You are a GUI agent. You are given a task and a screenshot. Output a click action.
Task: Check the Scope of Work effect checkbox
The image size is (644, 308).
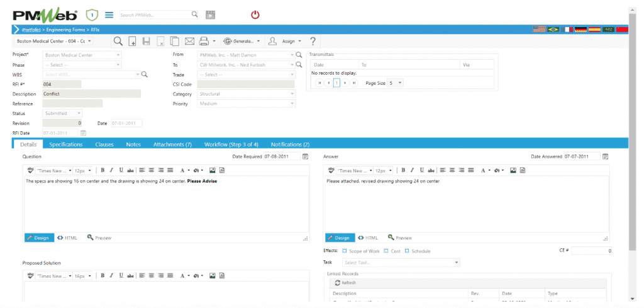tap(345, 251)
